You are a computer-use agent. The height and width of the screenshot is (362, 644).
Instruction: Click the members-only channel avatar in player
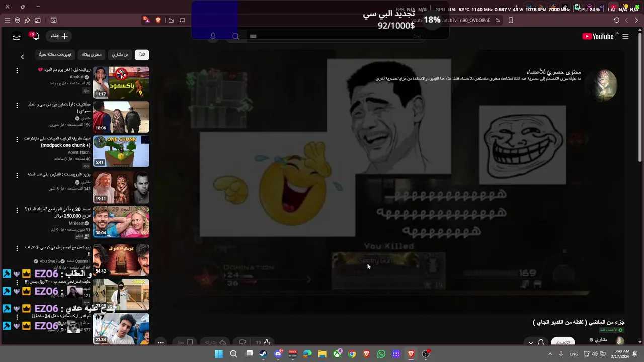[x=604, y=84]
